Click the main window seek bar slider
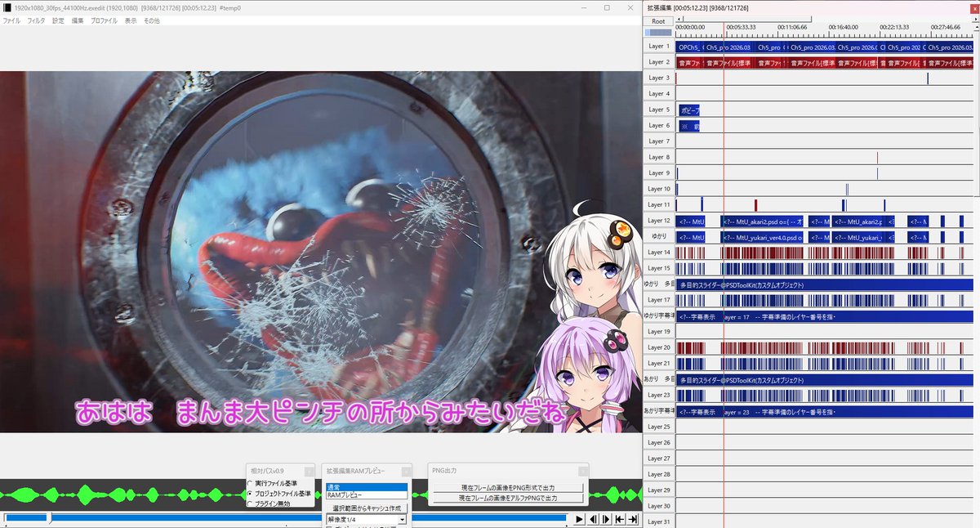Viewport: 980px width, 528px height. click(49, 518)
